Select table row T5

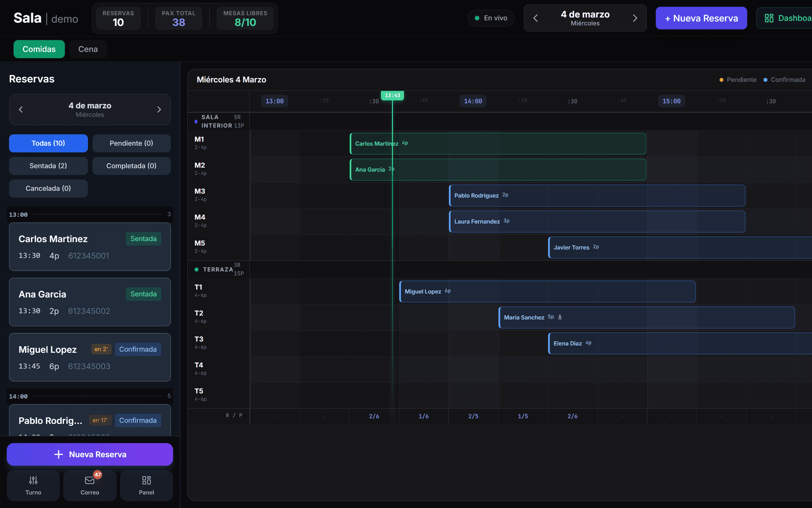[219, 395]
